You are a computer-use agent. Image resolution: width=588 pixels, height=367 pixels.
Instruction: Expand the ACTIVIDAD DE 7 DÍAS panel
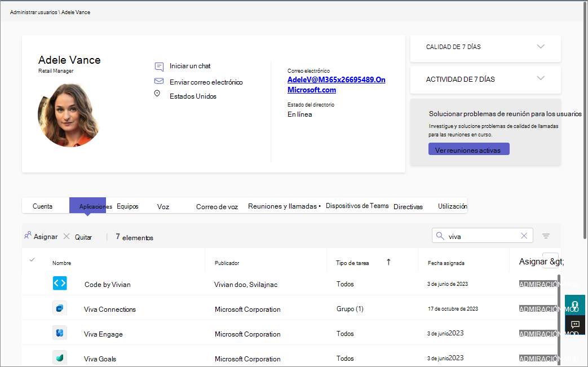[x=541, y=79]
